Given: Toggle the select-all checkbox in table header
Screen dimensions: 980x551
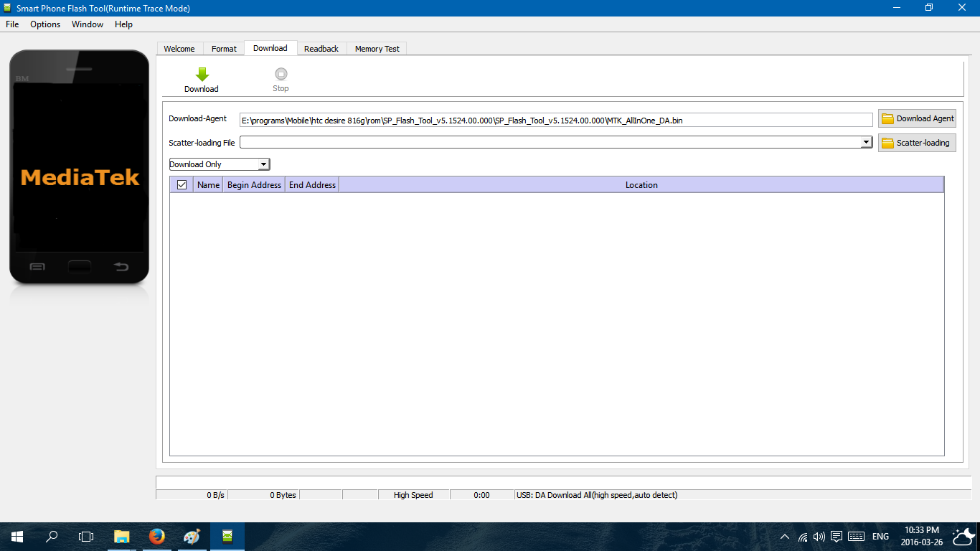Looking at the screenshot, I should [182, 185].
